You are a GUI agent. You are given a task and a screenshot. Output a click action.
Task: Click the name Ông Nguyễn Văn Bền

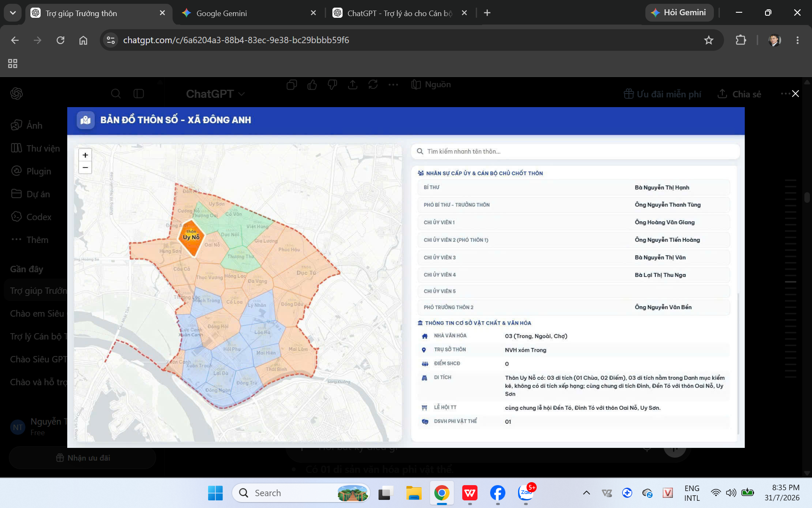tap(663, 307)
